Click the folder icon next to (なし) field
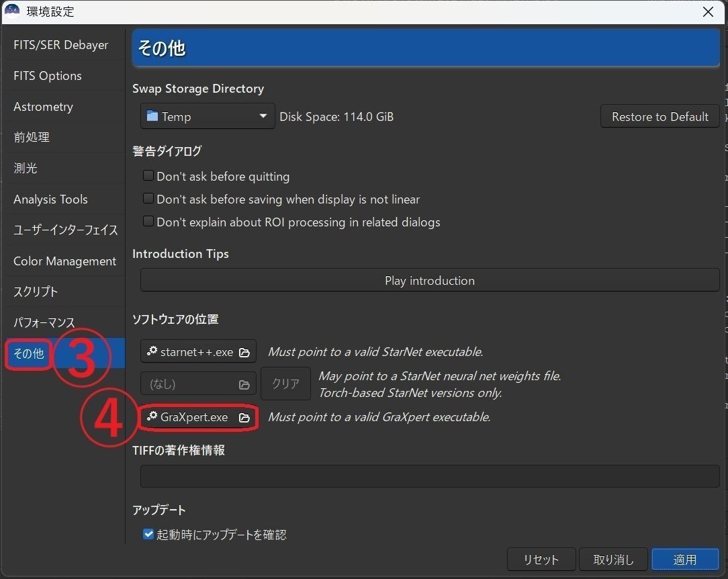Image resolution: width=728 pixels, height=579 pixels. pos(244,384)
